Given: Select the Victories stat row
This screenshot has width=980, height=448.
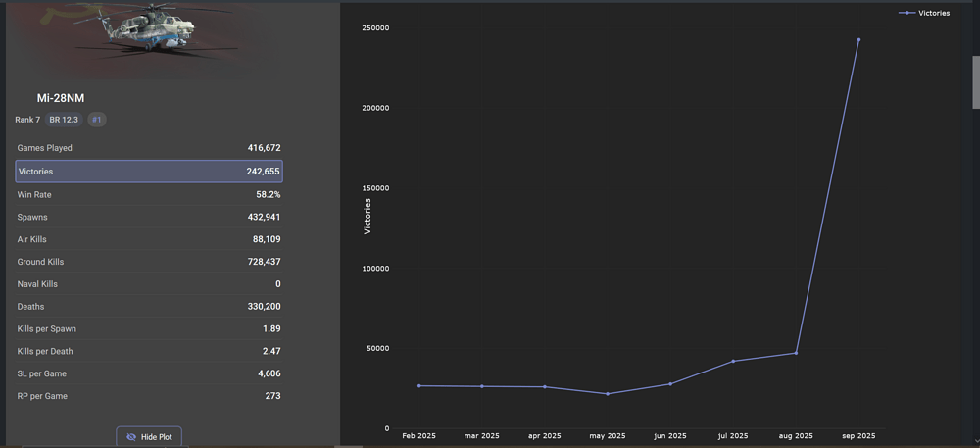Looking at the screenshot, I should [149, 172].
